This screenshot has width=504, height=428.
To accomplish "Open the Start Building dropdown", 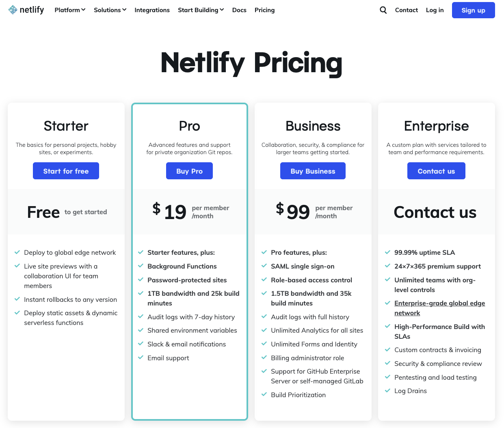I will tap(201, 10).
